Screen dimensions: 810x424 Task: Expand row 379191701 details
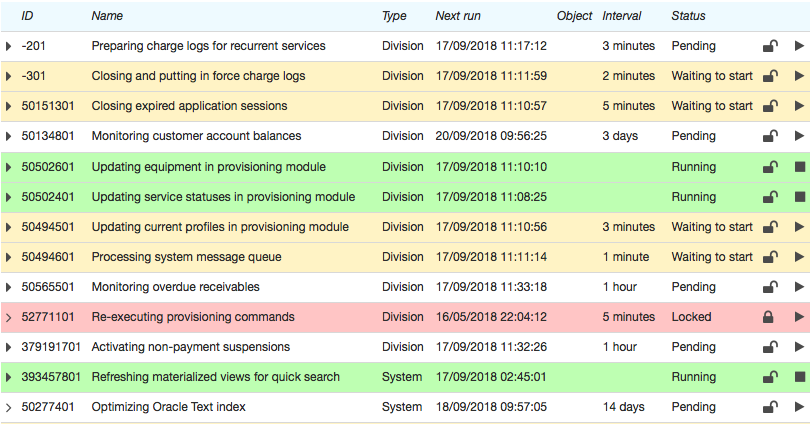pos(8,347)
